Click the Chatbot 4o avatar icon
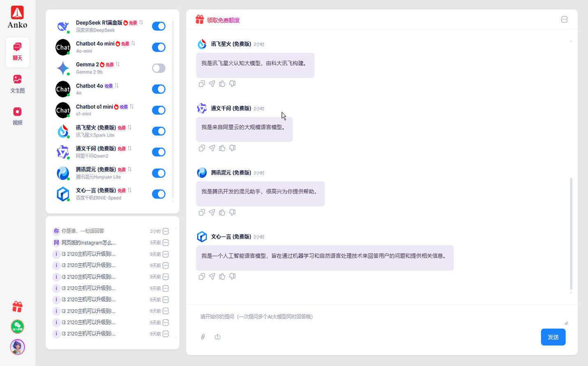This screenshot has width=588, height=366. coord(63,89)
